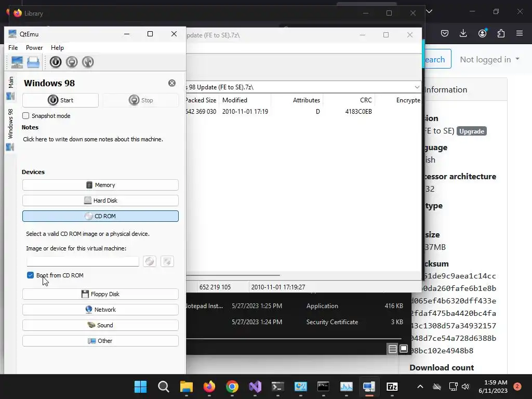Select the Application row dated 1:25 PM

pyautogui.click(x=295, y=306)
